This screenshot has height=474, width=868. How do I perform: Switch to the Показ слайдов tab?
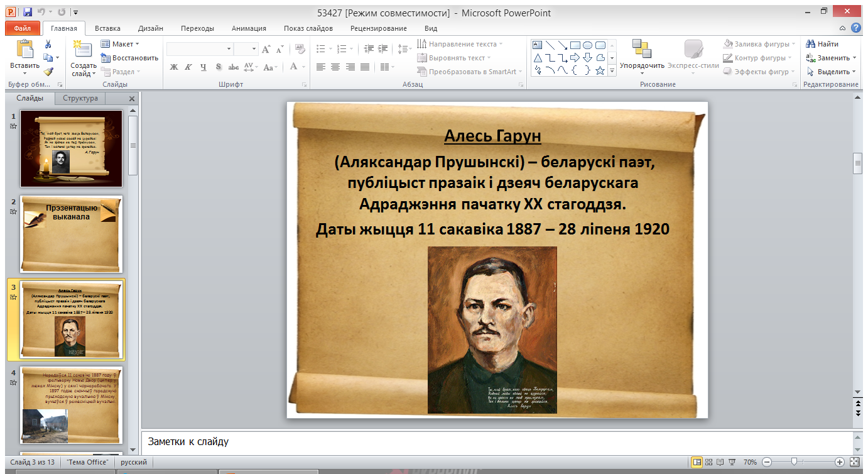click(x=308, y=28)
